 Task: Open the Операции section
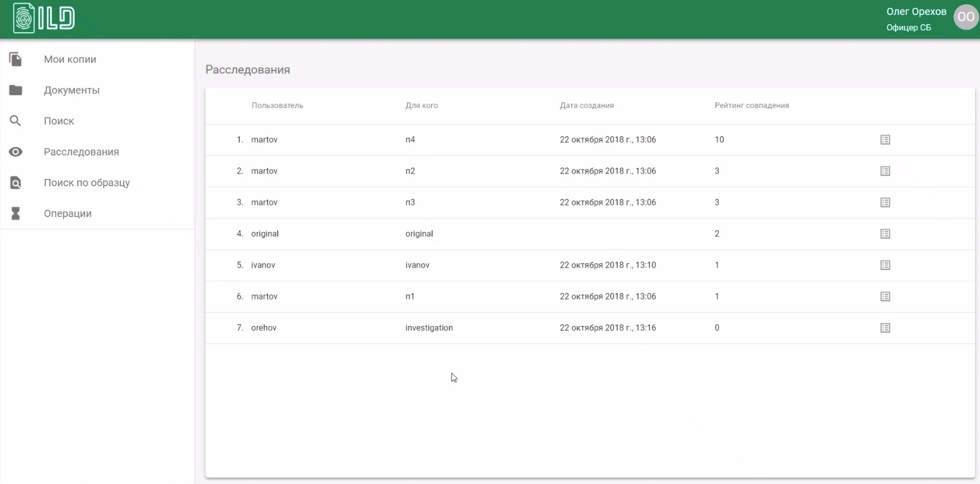tap(68, 213)
